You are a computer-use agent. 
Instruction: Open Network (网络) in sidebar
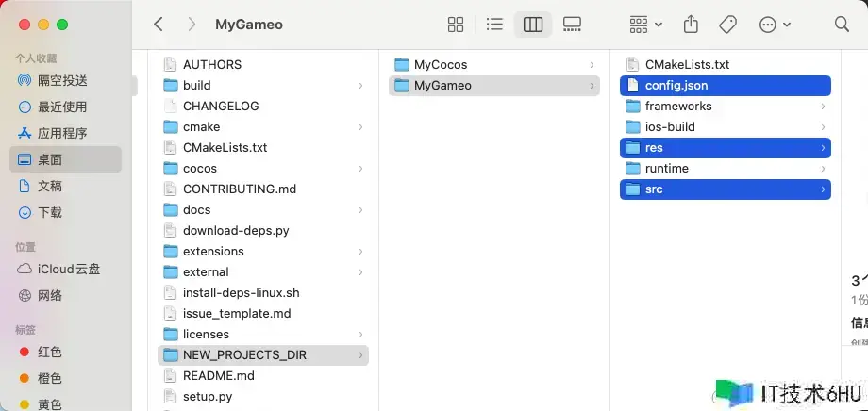click(65, 295)
